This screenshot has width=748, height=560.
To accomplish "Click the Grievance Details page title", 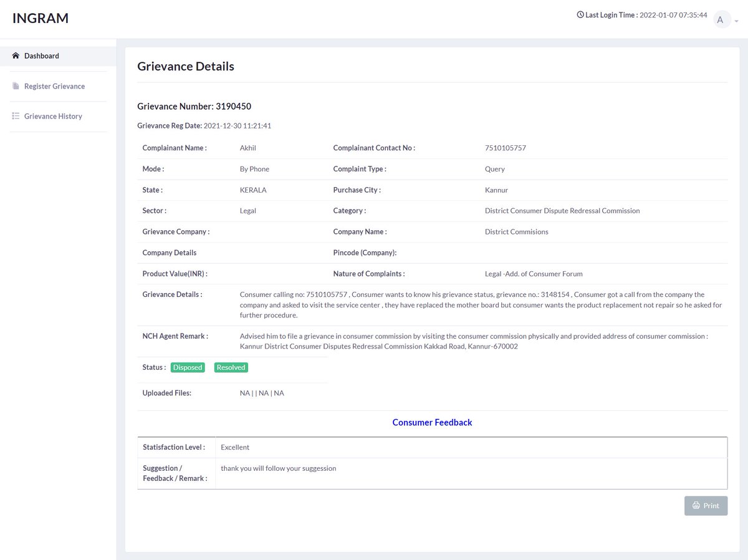I will (186, 66).
